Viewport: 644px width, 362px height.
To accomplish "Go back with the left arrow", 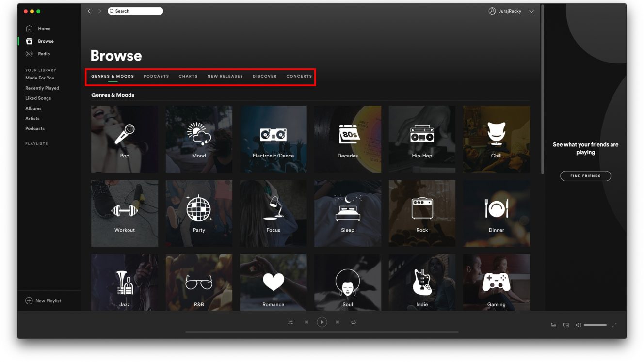I will (x=89, y=11).
